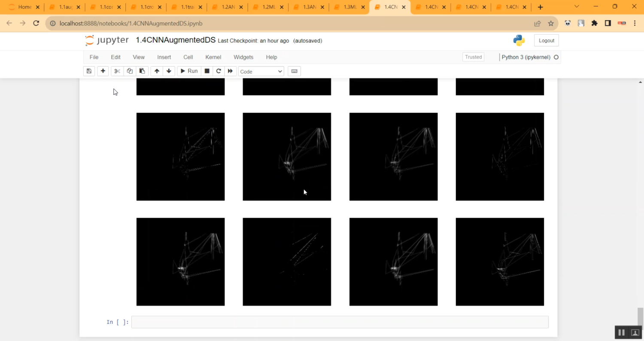Move selected cell down
The height and width of the screenshot is (341, 644).
click(x=169, y=71)
